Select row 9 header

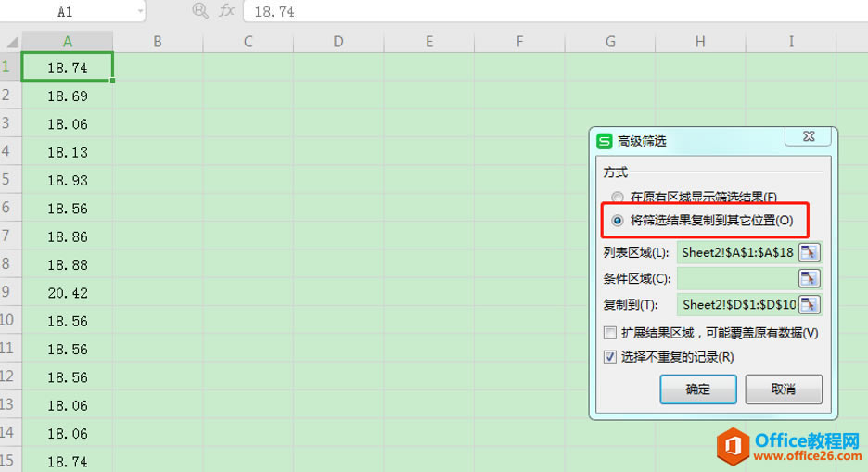click(10, 292)
